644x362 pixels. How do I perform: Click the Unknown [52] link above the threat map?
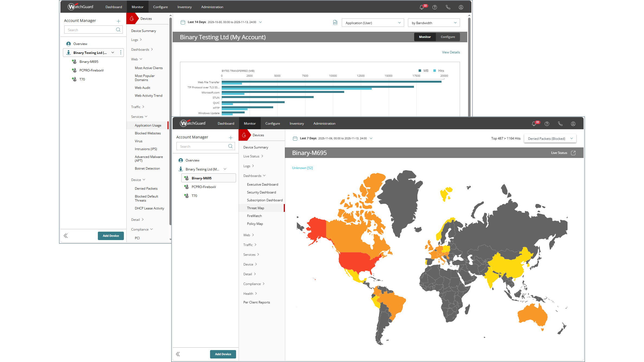click(302, 168)
